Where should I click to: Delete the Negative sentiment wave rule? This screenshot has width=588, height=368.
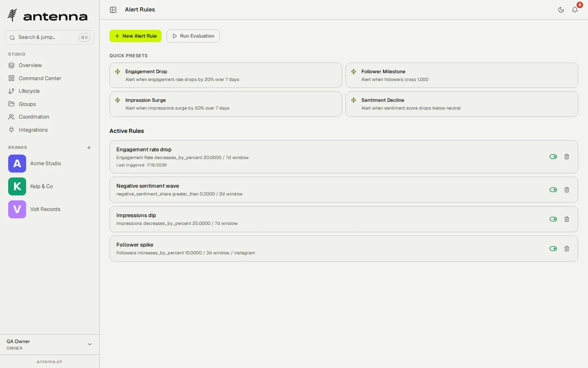coord(567,190)
